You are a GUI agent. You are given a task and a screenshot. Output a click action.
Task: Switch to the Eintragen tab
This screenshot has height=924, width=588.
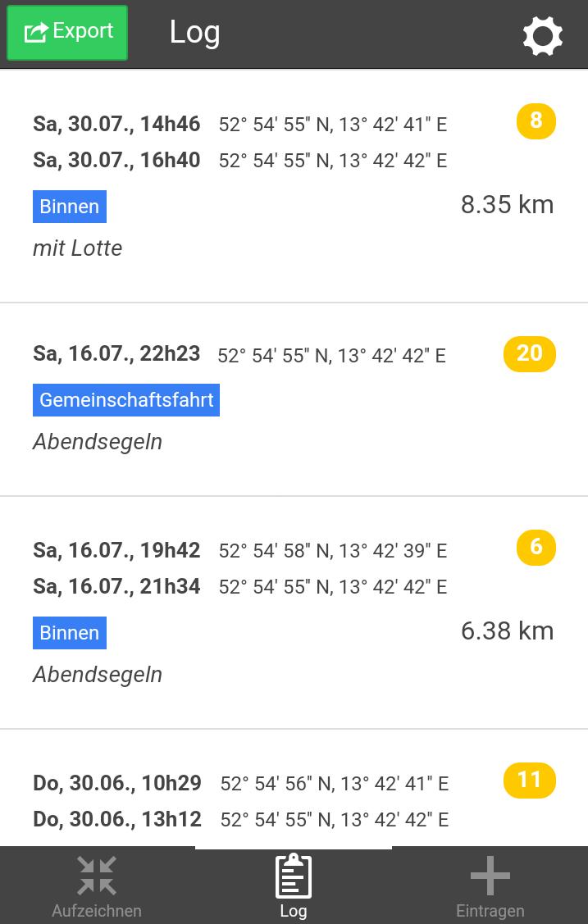[490, 885]
